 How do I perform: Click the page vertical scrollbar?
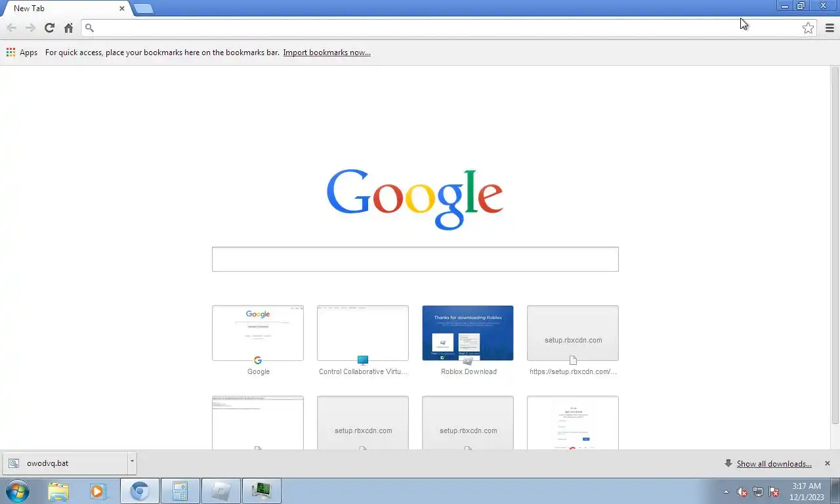point(835,246)
